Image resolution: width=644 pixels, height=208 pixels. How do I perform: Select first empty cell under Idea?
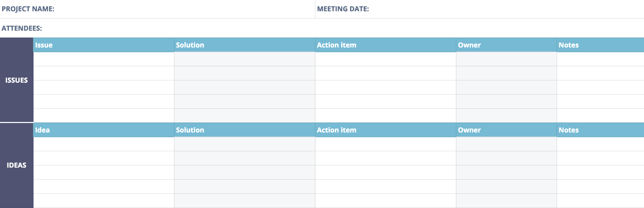(x=104, y=144)
